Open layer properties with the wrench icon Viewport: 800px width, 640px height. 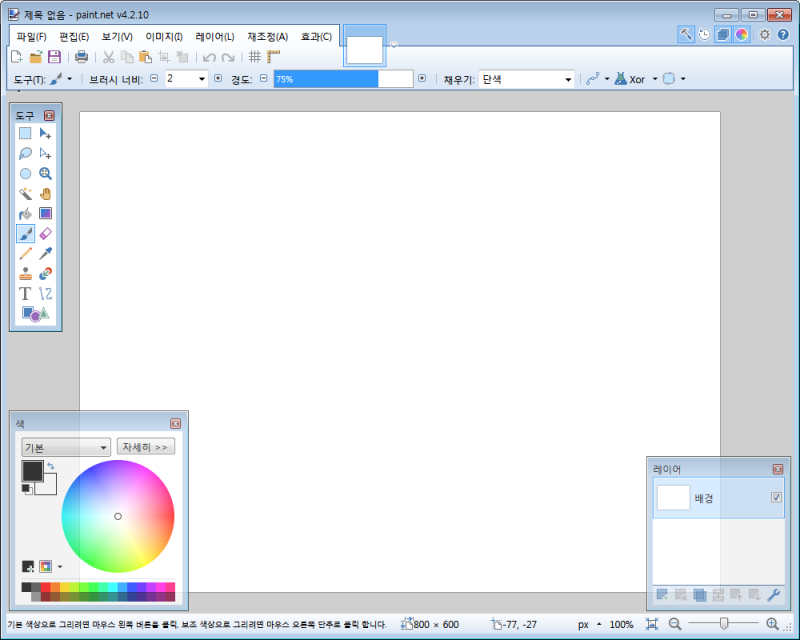[775, 595]
